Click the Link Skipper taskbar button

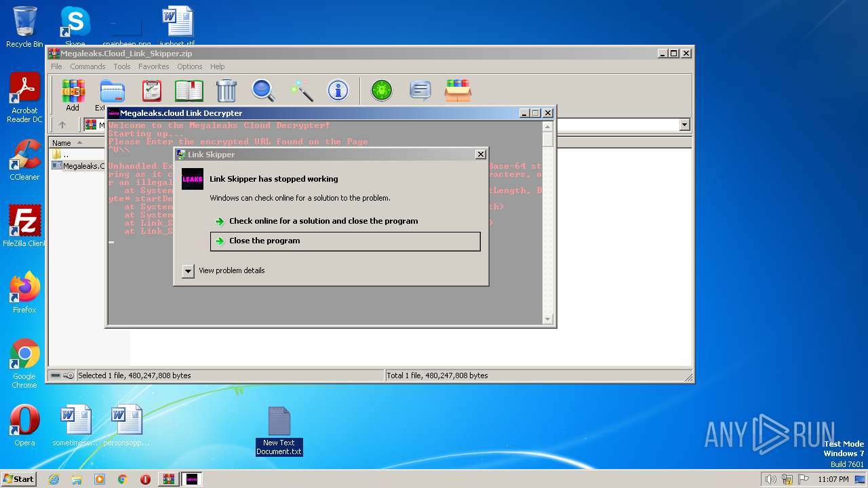pos(192,479)
